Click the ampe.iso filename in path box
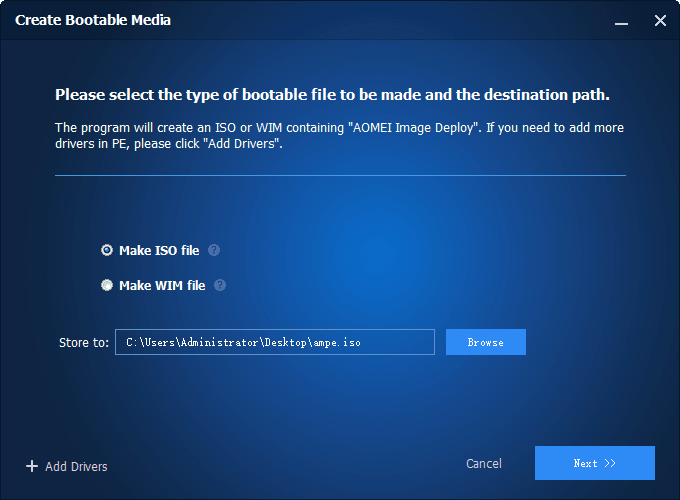 click(x=338, y=342)
